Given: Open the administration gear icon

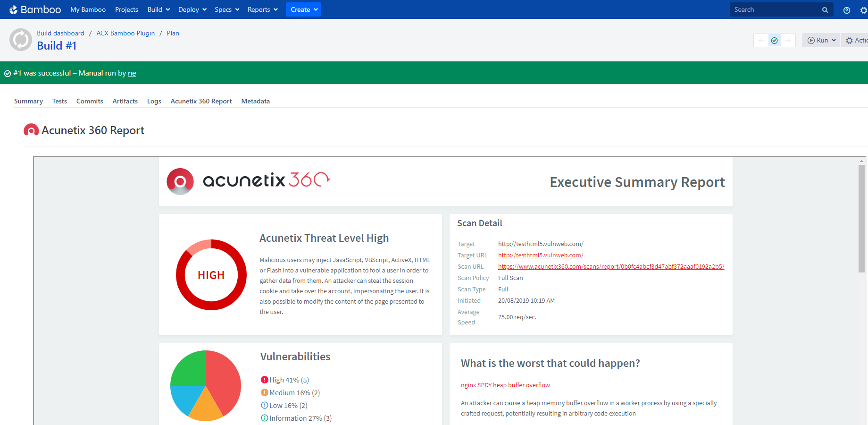Looking at the screenshot, I should click(x=864, y=10).
